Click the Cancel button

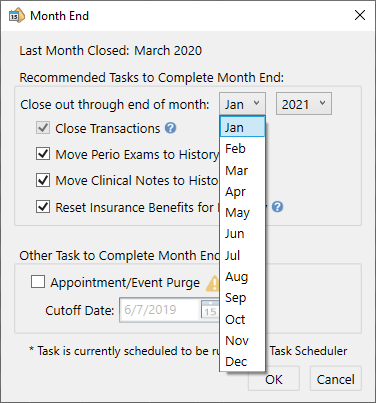coord(336,379)
